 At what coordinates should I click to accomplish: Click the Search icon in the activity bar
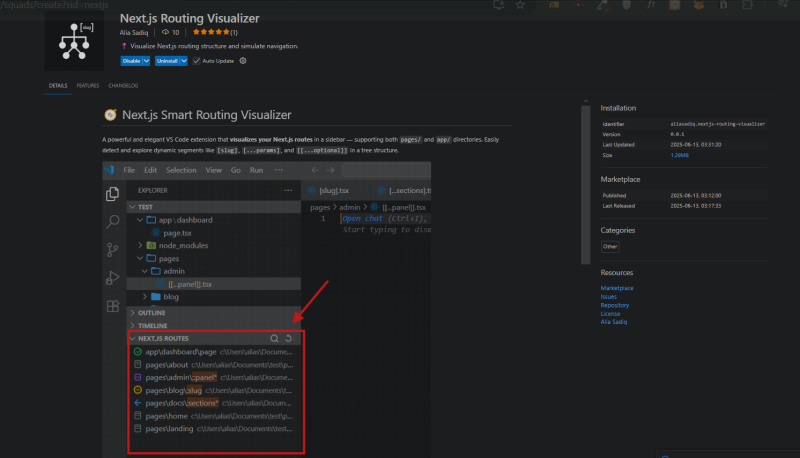point(113,221)
